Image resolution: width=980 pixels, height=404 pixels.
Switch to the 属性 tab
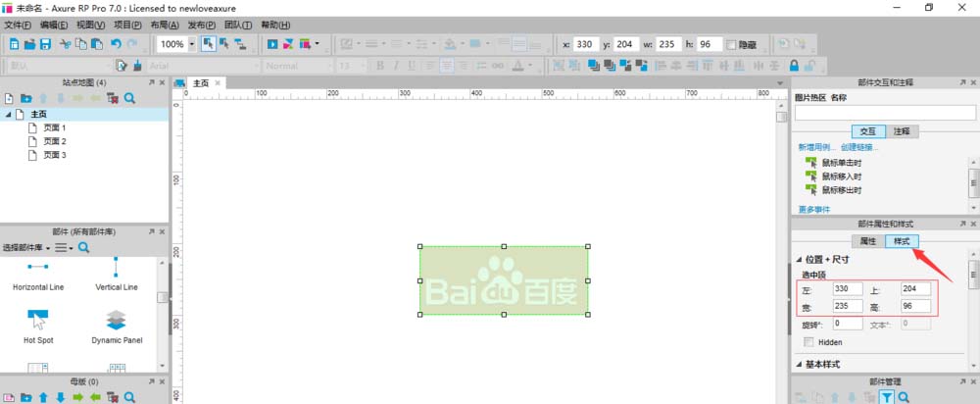[868, 241]
